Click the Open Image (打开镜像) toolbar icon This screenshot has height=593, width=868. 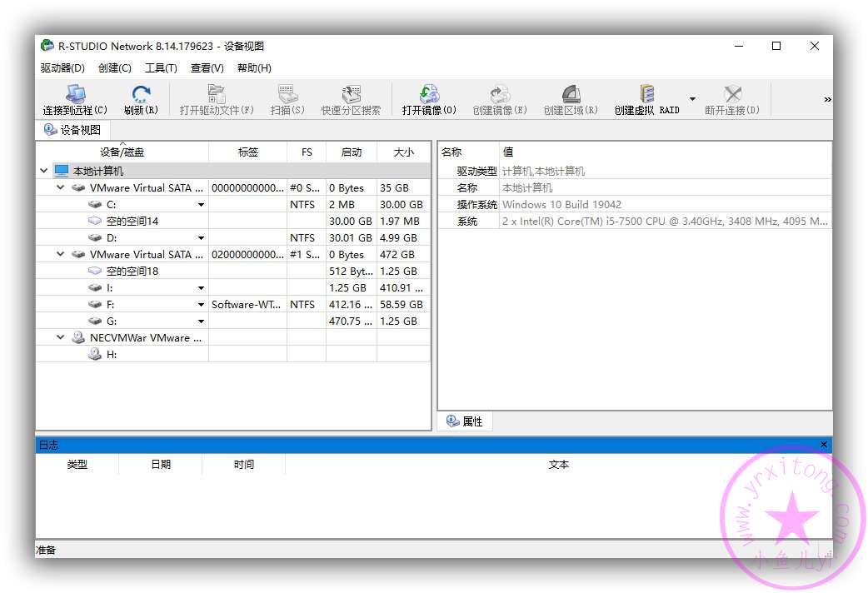tap(429, 94)
